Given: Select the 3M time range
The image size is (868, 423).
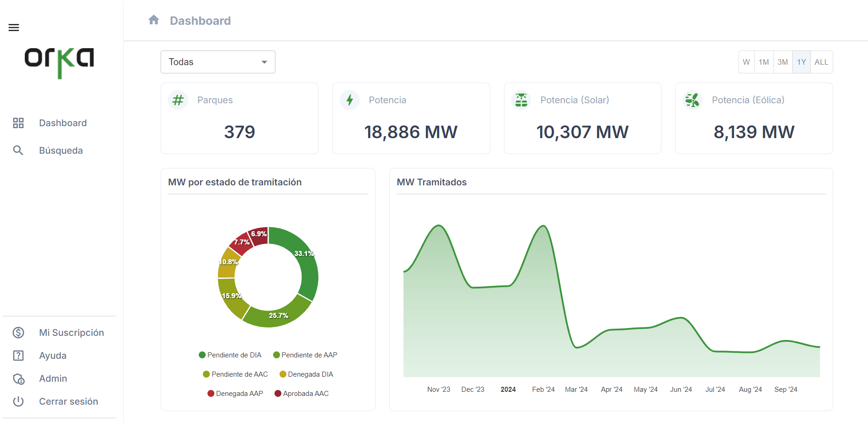Looking at the screenshot, I should (783, 62).
